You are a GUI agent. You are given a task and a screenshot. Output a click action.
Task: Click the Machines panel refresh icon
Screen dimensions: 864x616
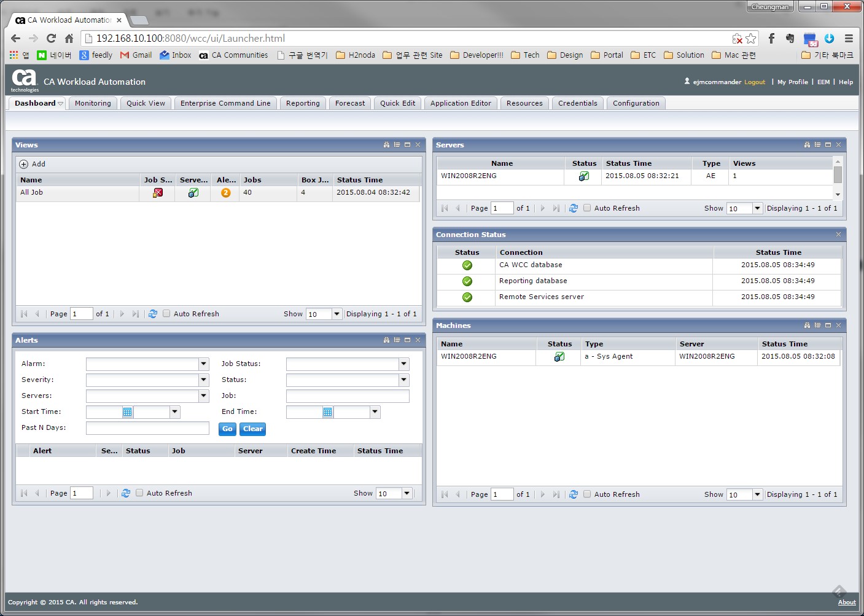pos(574,494)
